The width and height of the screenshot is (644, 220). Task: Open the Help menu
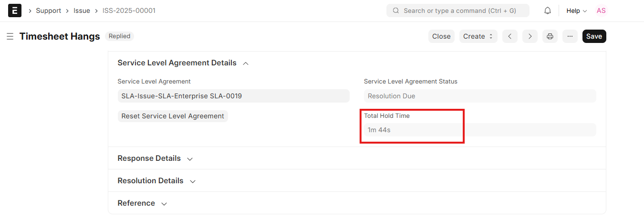[576, 10]
